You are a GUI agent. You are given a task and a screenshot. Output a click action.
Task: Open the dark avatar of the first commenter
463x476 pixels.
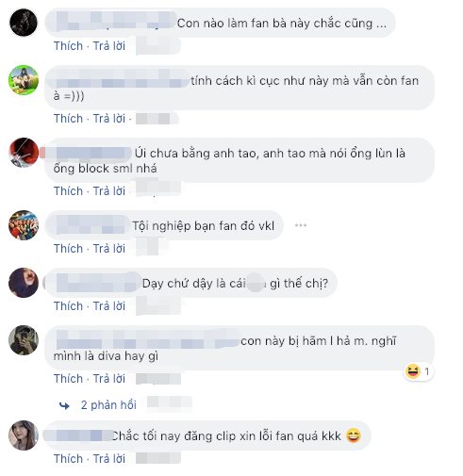pos(24,23)
